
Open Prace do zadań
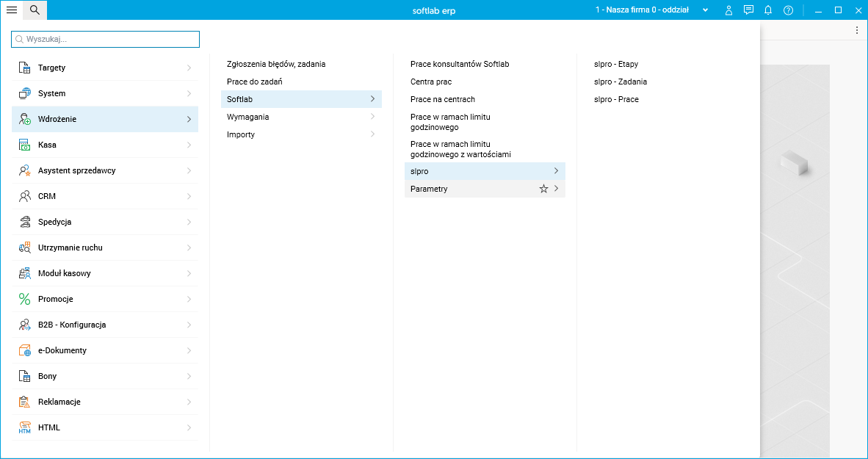pos(255,82)
